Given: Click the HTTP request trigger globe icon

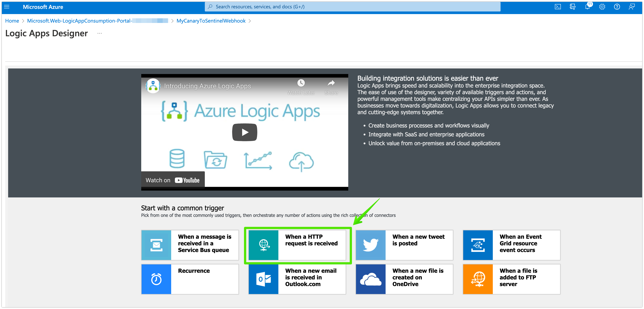Looking at the screenshot, I should pyautogui.click(x=263, y=245).
